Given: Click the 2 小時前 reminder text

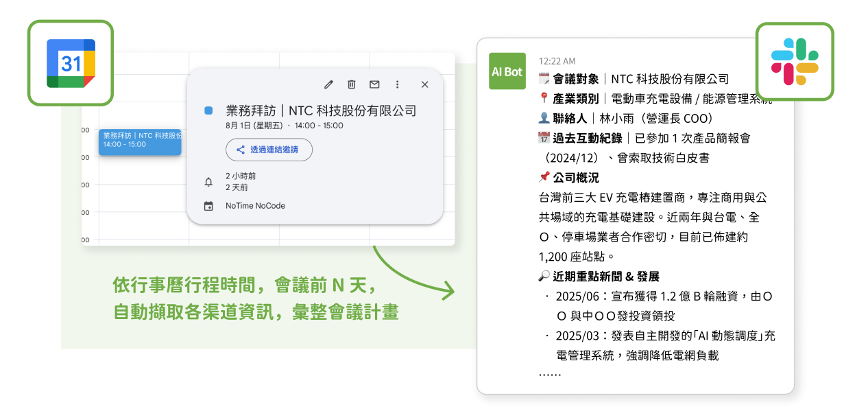Looking at the screenshot, I should tap(241, 176).
